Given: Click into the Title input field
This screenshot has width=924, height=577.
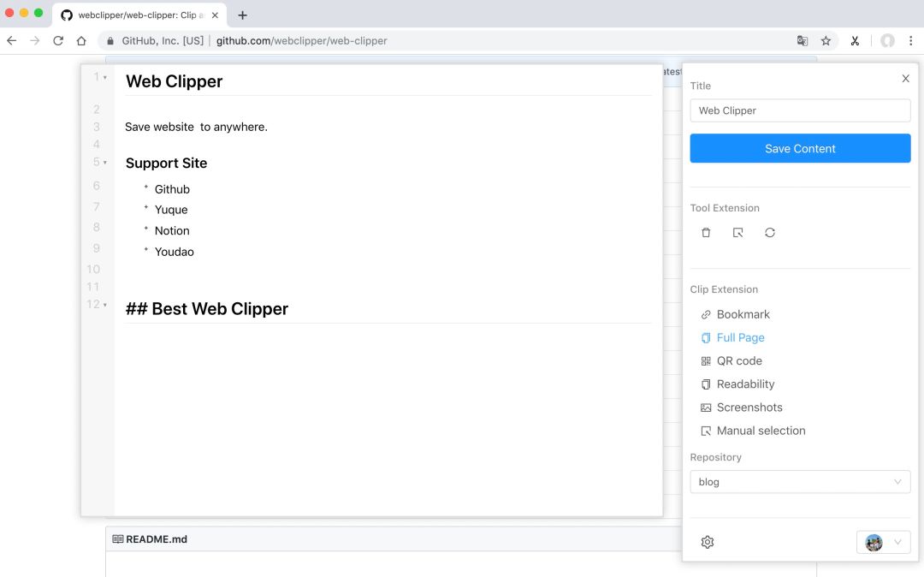Looking at the screenshot, I should click(x=800, y=110).
